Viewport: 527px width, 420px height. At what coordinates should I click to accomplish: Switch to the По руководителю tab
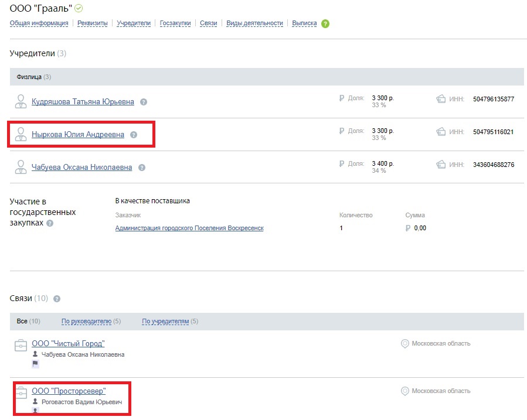[86, 321]
